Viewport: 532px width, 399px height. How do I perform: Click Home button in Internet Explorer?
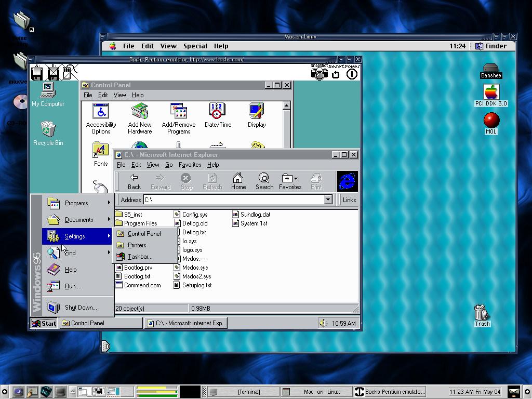[238, 181]
